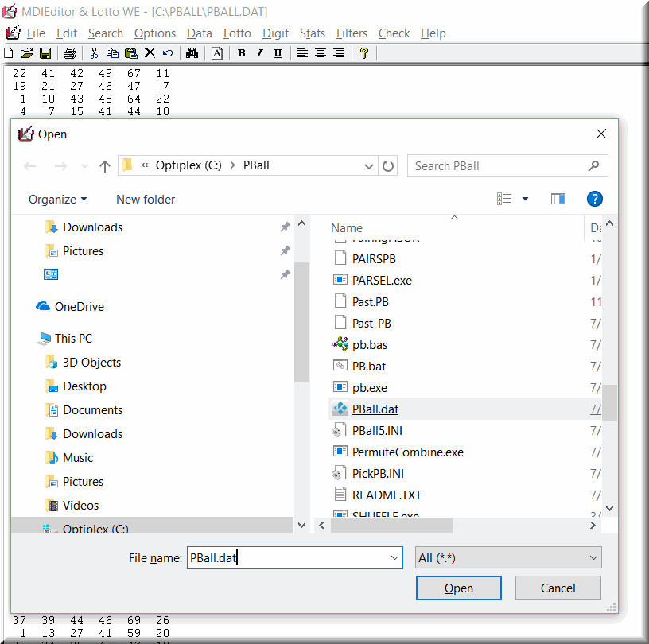Screen dimensions: 649x644
Task: Select This PC in navigation pane
Action: (x=73, y=339)
